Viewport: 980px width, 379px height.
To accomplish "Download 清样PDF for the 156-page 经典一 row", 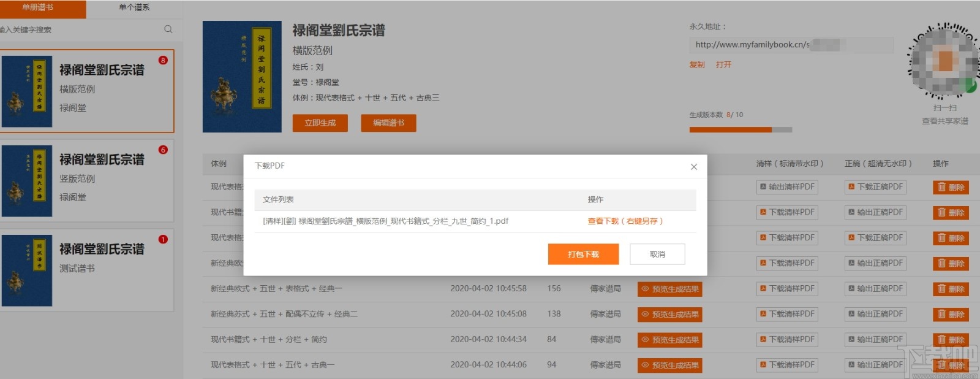I will (x=787, y=288).
